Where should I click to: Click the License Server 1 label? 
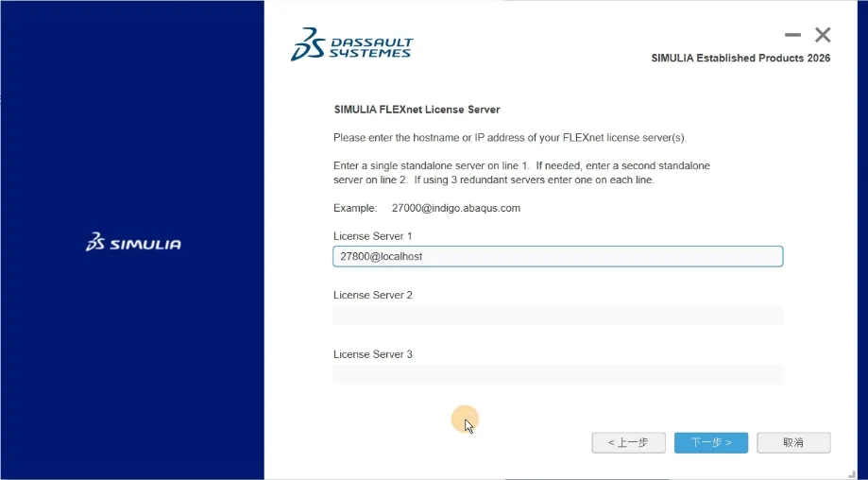tap(372, 236)
